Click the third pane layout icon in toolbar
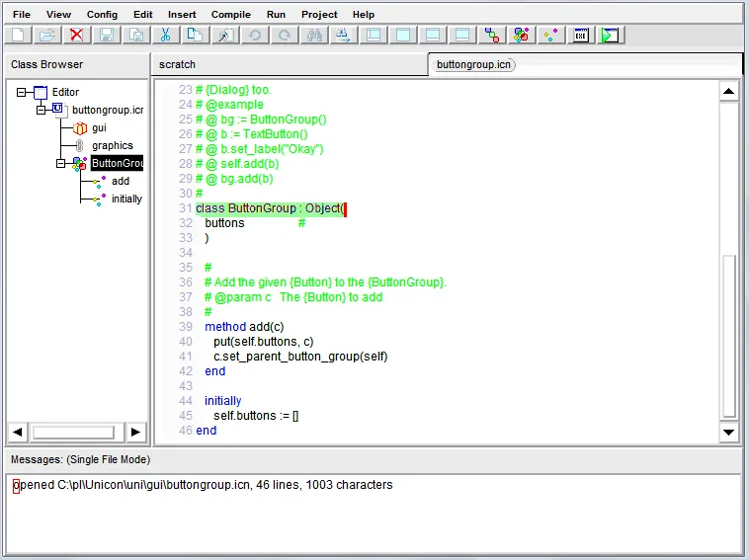Viewport: 749px width, 560px height. tap(432, 35)
